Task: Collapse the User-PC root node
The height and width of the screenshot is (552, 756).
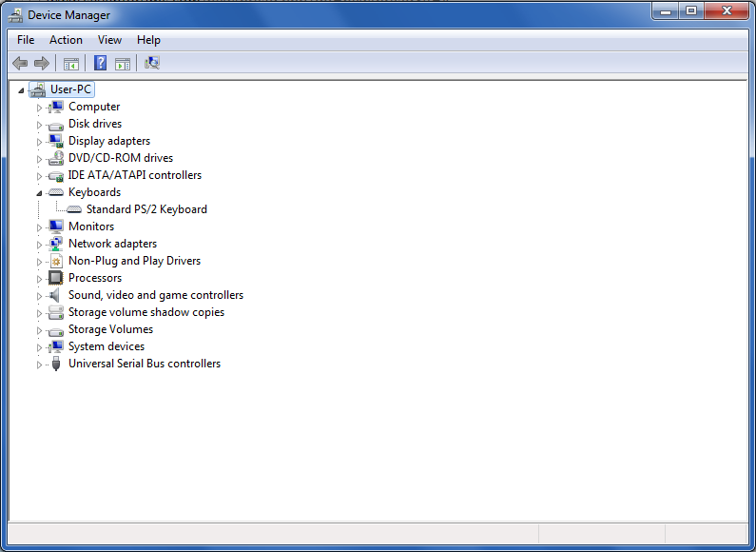Action: tap(21, 90)
